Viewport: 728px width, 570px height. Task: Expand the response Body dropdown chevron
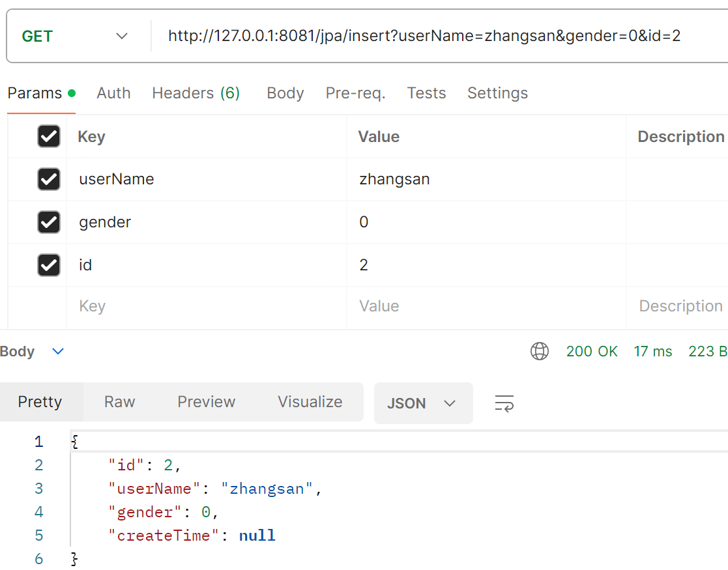coord(58,351)
